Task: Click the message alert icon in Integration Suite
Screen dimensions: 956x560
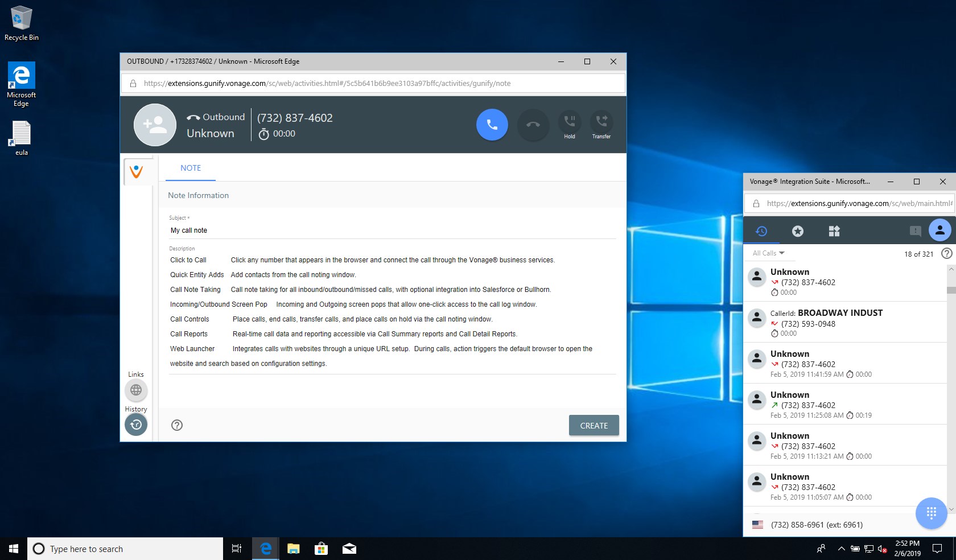Action: tap(916, 230)
